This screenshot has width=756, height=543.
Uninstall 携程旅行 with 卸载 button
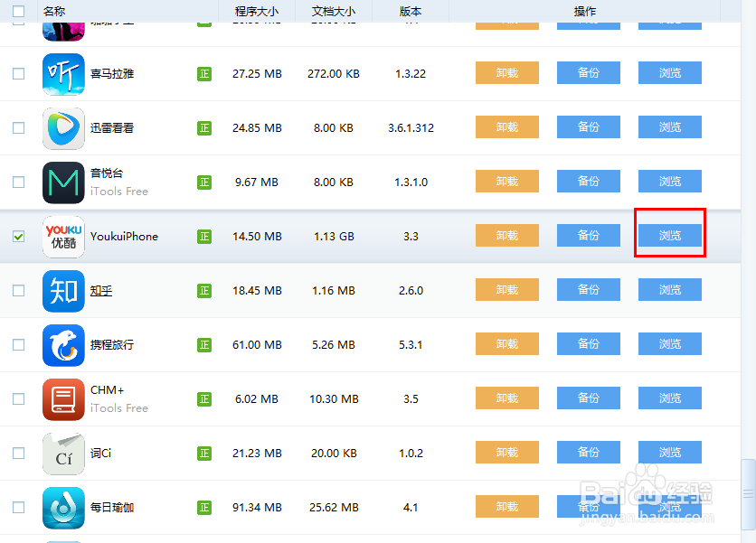[x=507, y=344]
